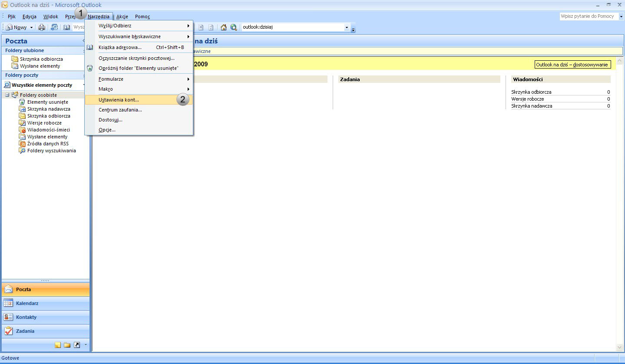Expand the Formularze submenu

[x=139, y=79]
